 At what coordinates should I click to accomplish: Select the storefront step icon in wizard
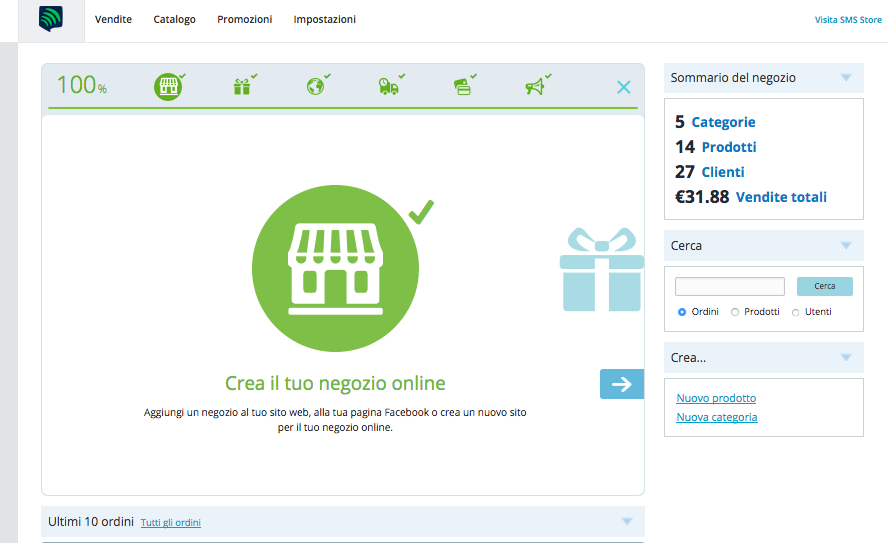(168, 87)
